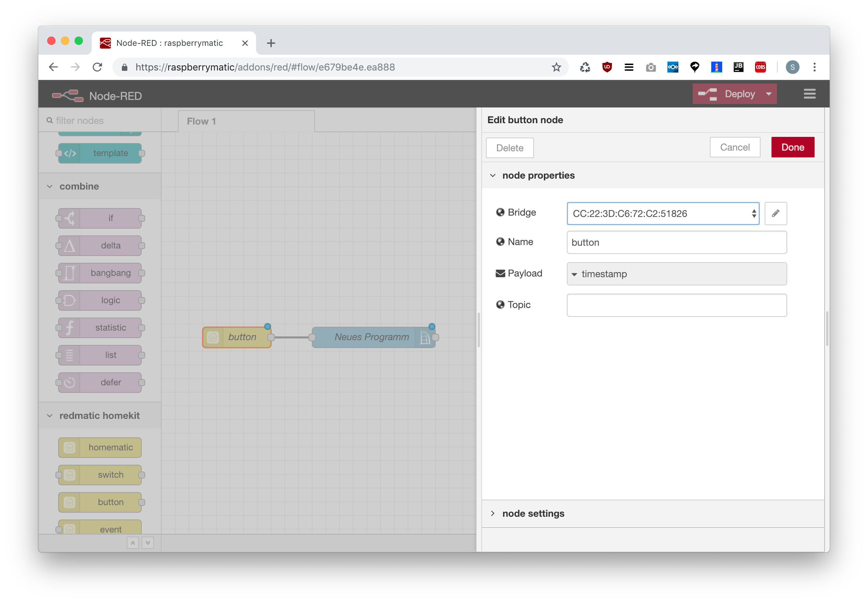Open a new browser tab
Image resolution: width=868 pixels, height=603 pixels.
270,43
